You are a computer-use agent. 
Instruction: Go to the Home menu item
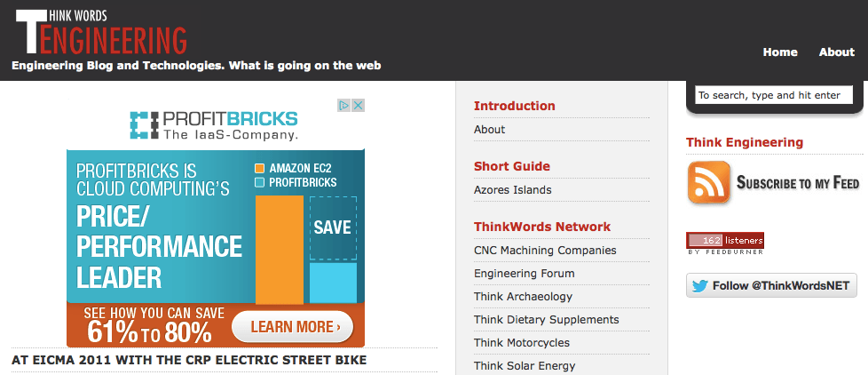click(x=780, y=52)
